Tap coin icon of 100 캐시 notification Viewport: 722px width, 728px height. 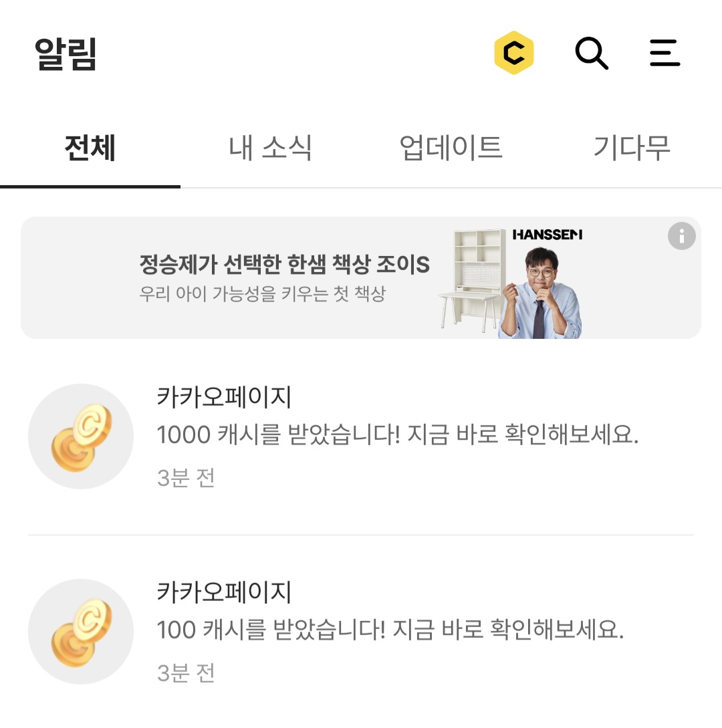click(x=81, y=632)
